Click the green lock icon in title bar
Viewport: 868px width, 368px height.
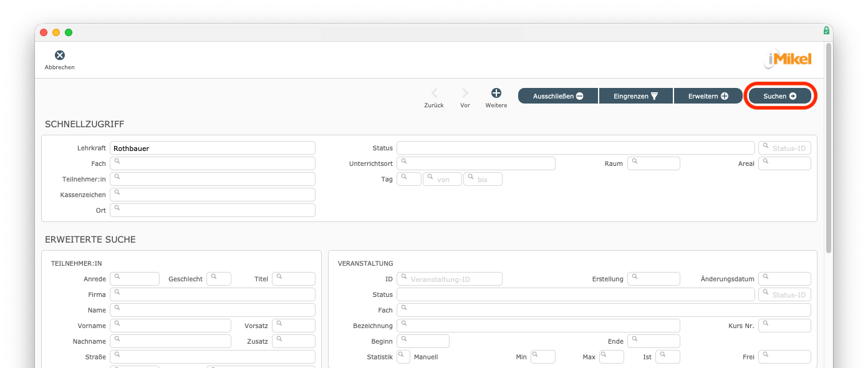click(826, 31)
